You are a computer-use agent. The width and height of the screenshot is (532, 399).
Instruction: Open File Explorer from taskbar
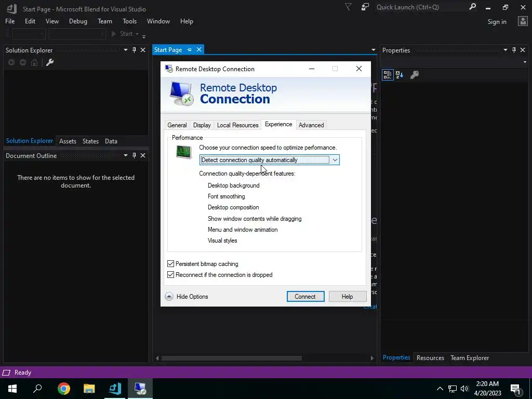(89, 389)
